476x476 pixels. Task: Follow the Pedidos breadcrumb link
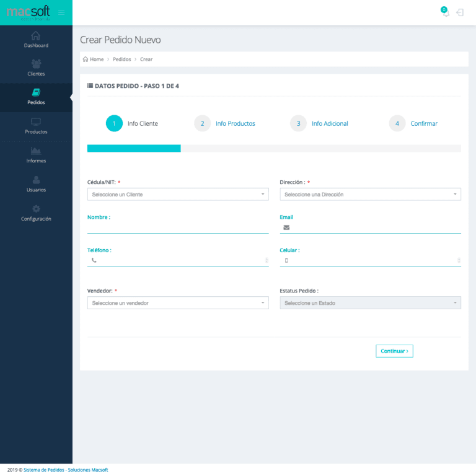tap(121, 59)
